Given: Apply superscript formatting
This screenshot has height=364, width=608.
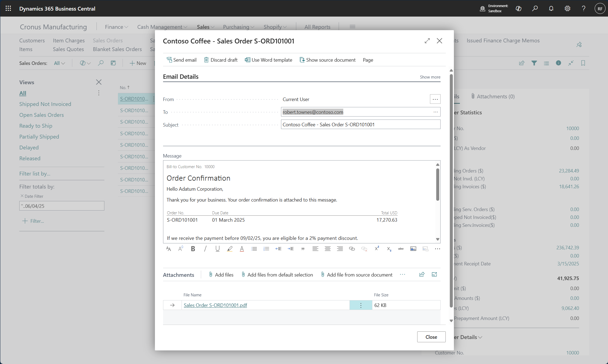Looking at the screenshot, I should click(377, 249).
